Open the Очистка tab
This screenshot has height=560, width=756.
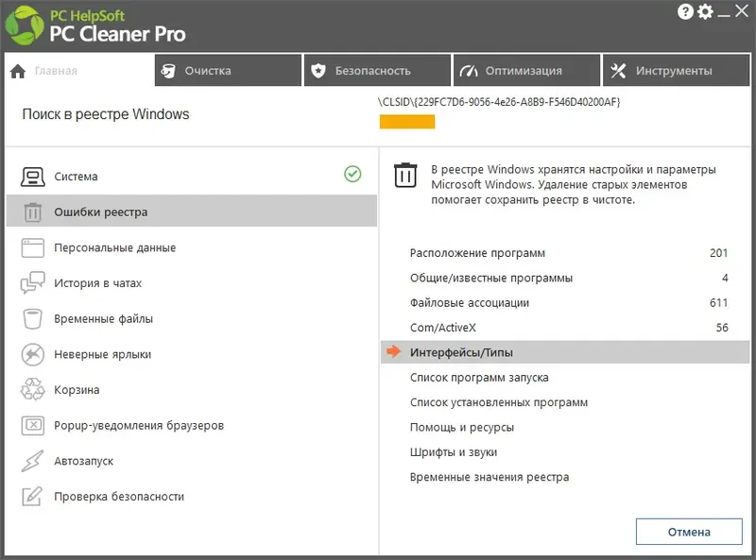(x=228, y=71)
